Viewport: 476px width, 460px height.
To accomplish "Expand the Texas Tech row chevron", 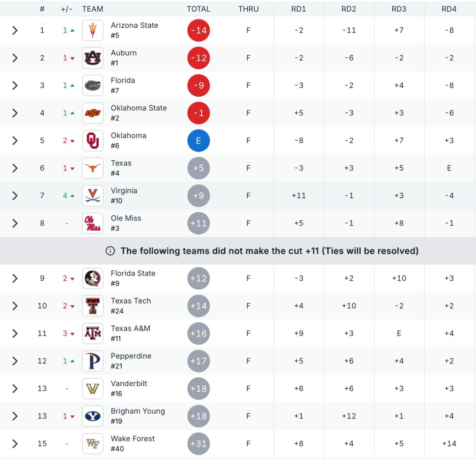I will coord(15,306).
